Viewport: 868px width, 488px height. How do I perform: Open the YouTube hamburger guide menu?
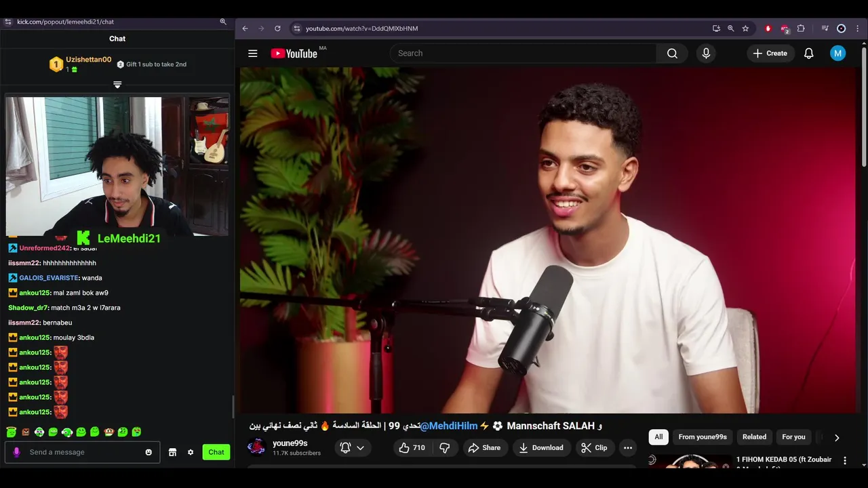coord(253,54)
